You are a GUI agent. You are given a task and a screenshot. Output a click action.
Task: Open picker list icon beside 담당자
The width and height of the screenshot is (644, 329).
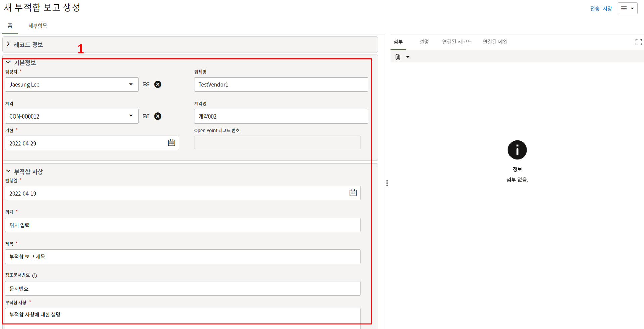[x=146, y=84]
